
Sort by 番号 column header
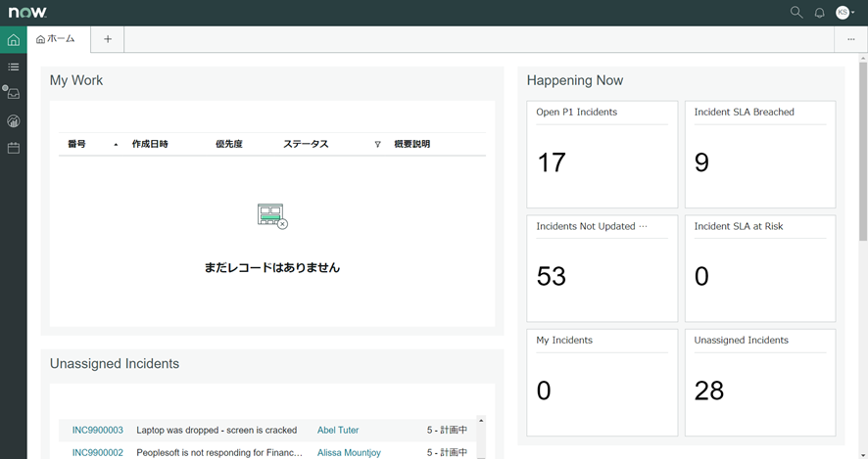click(77, 144)
